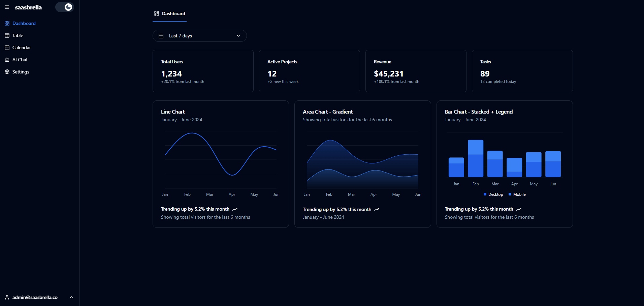Open Settings from the sidebar
This screenshot has height=306, width=644.
point(21,71)
